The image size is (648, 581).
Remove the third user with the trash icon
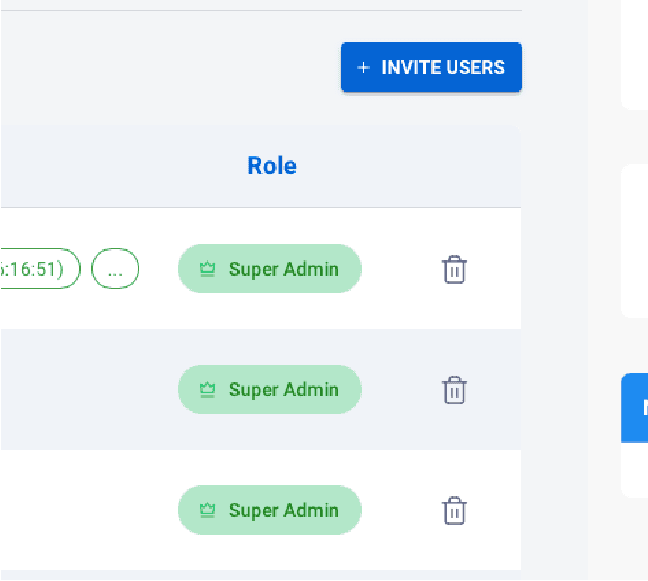click(x=454, y=510)
